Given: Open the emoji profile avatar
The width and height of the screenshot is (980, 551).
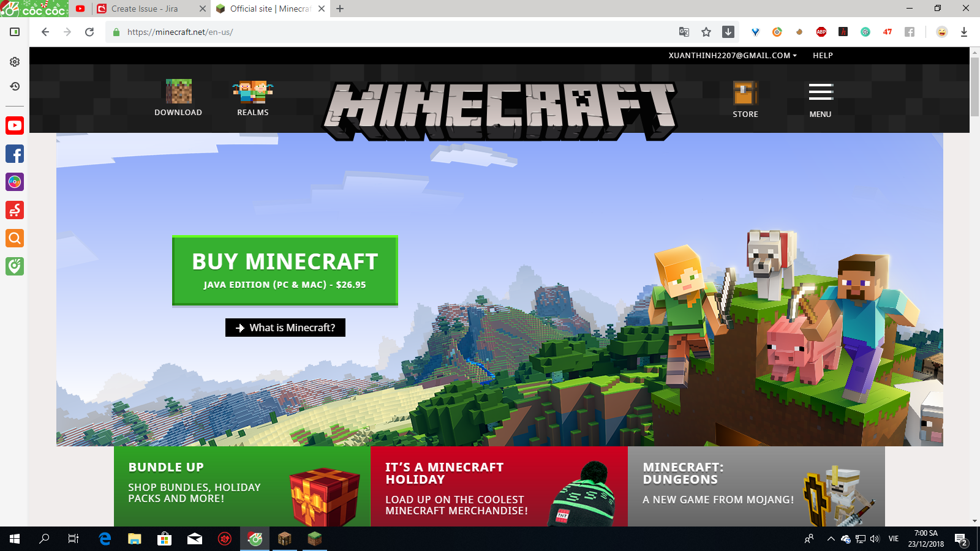Looking at the screenshot, I should pyautogui.click(x=942, y=32).
